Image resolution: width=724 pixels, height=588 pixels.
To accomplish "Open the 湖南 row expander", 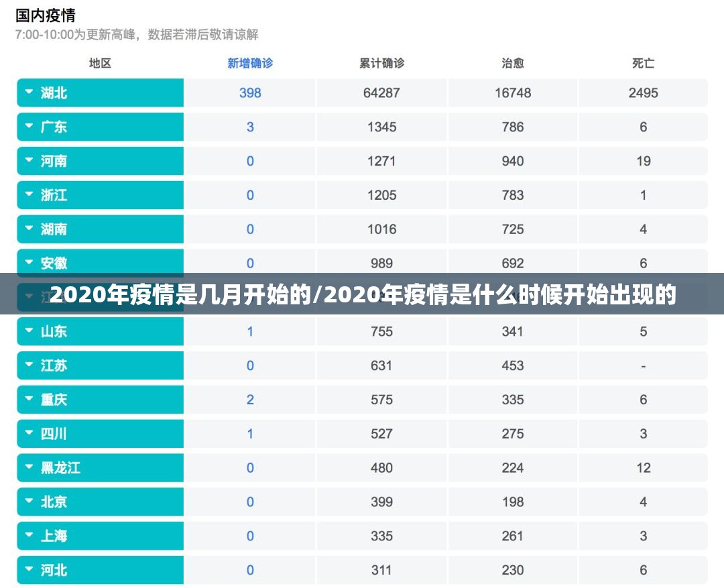I will click(29, 229).
